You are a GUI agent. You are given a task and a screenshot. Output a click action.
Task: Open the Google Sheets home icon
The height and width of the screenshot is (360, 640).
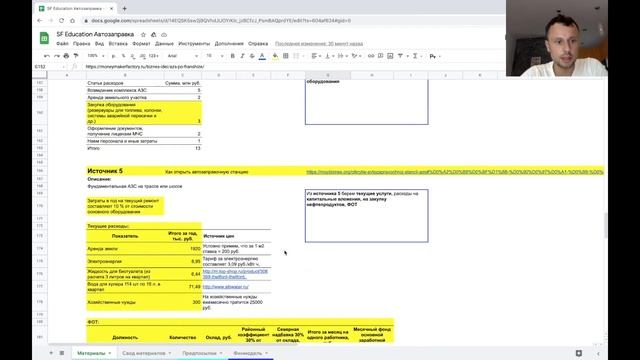tap(44, 38)
